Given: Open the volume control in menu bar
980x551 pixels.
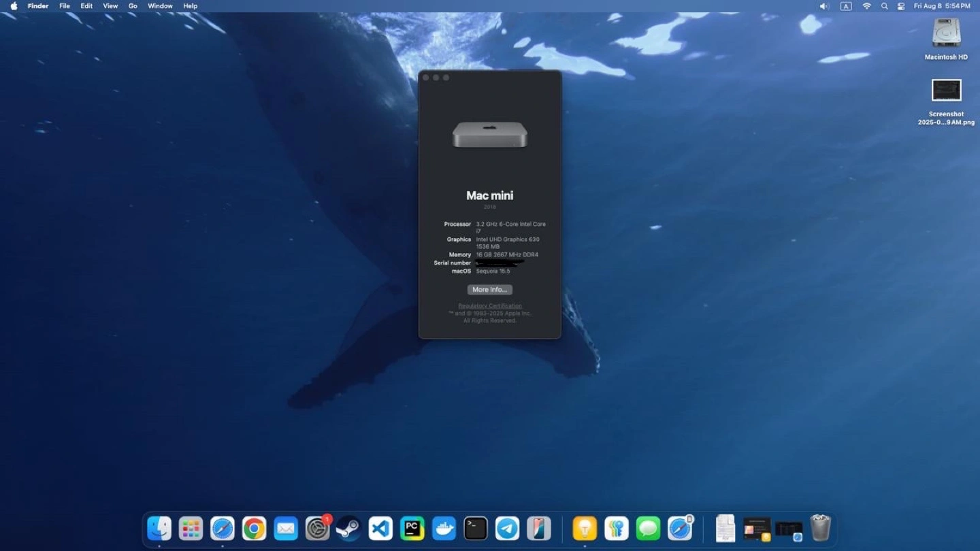Looking at the screenshot, I should (x=824, y=6).
